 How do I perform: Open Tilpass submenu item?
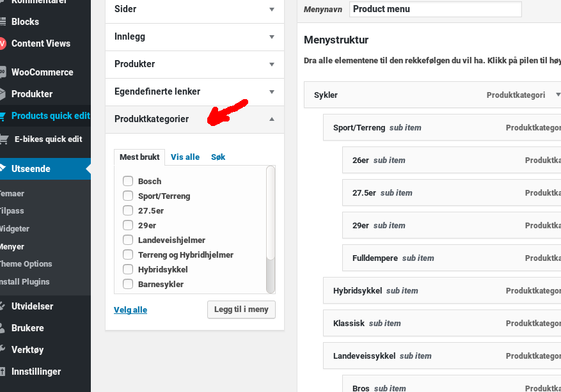coord(12,210)
